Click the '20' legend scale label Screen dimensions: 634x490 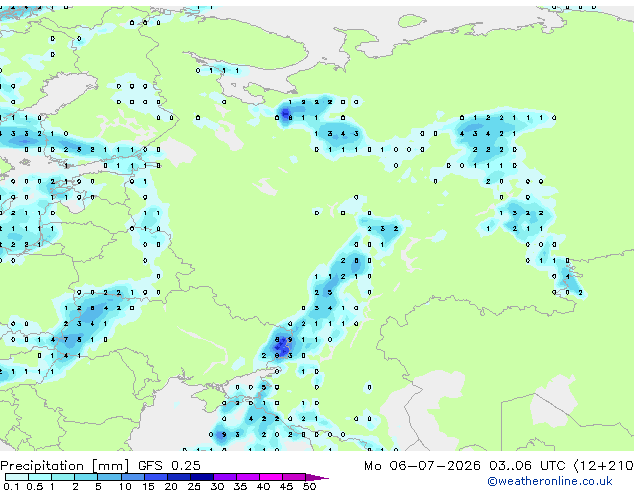click(171, 486)
